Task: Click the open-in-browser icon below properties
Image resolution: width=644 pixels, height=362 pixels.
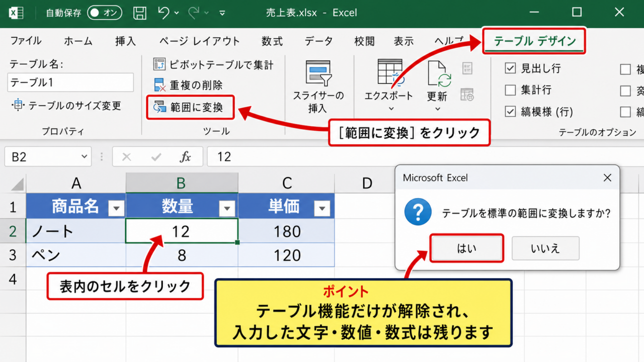Action: (x=467, y=94)
